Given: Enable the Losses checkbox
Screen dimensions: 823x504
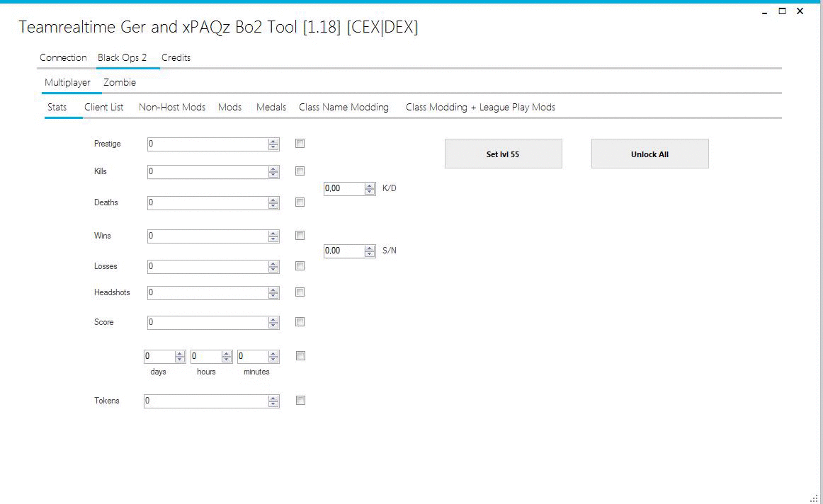Looking at the screenshot, I should click(x=300, y=266).
